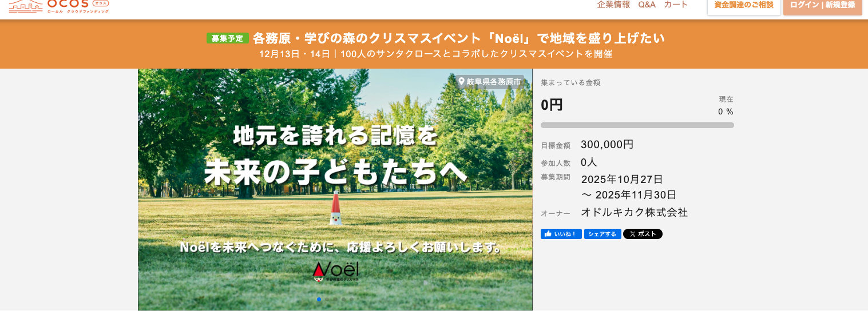Click the ログイン | 新規登録 button

tap(823, 6)
